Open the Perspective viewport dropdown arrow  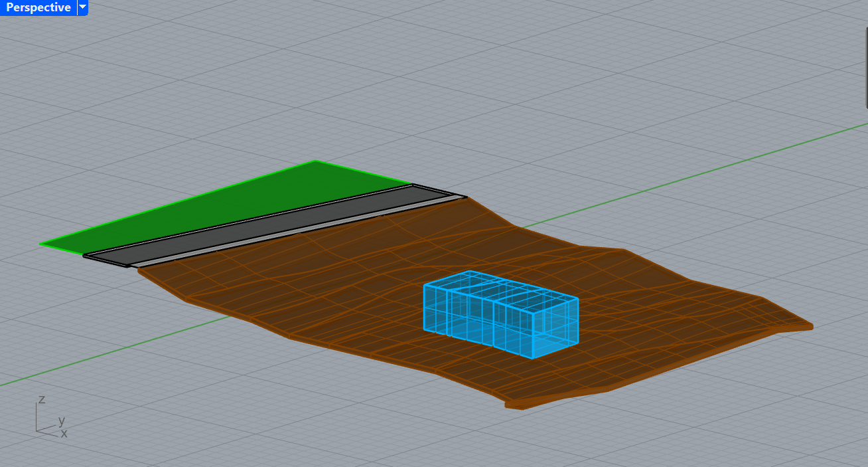click(82, 7)
